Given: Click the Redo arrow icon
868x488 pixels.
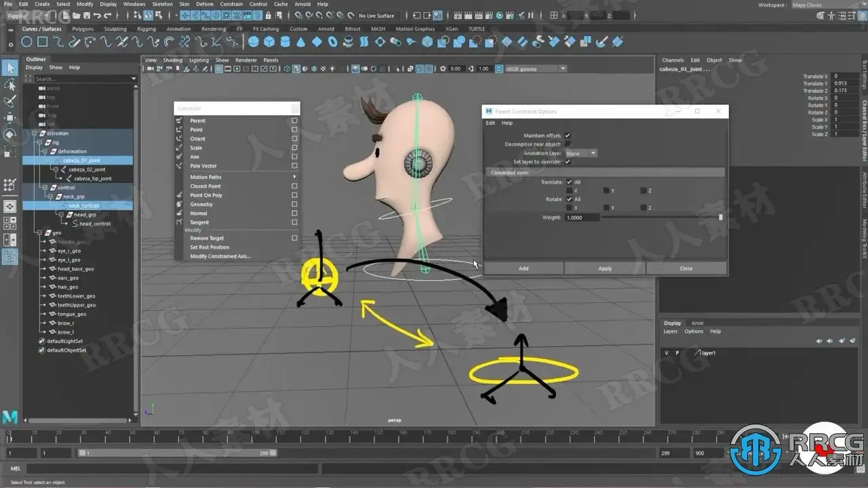Looking at the screenshot, I should 107,14.
